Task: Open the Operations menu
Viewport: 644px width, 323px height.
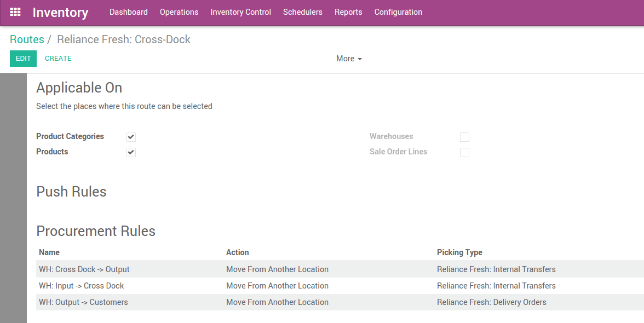Action: click(x=179, y=11)
